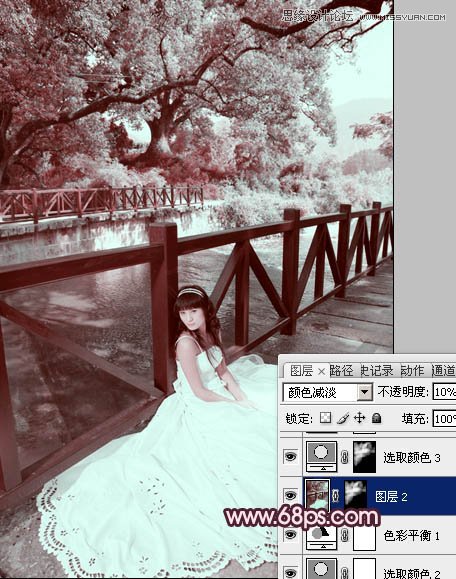This screenshot has width=456, height=579.
Task: Close the 图层 tab with its X
Action: (x=321, y=371)
